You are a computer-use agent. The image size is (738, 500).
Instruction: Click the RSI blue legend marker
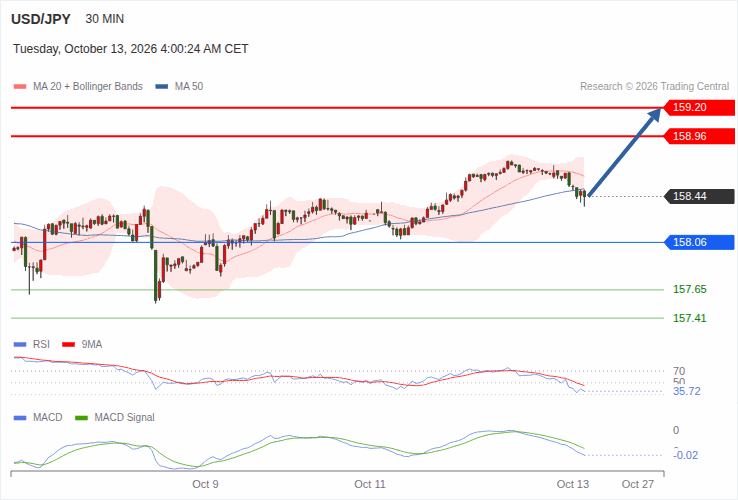pos(20,345)
